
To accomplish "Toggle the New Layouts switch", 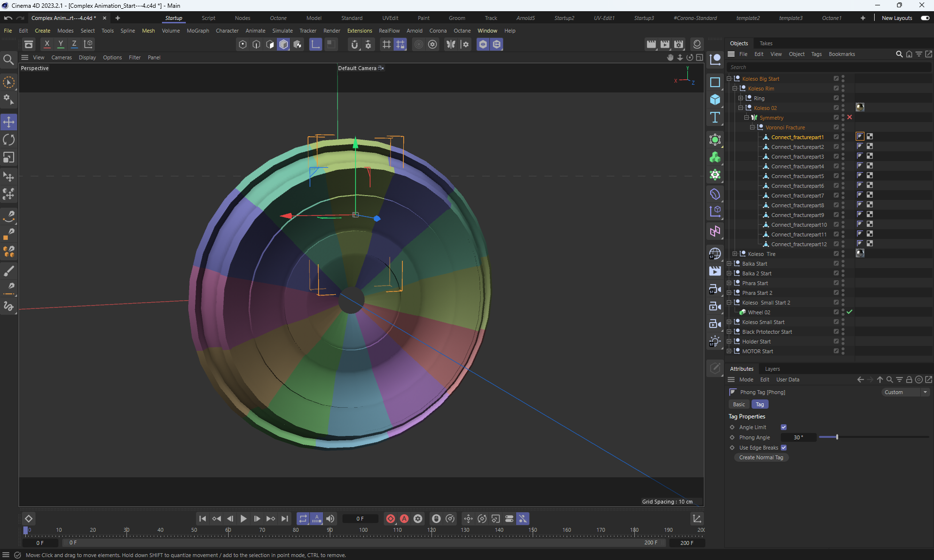I will [925, 18].
